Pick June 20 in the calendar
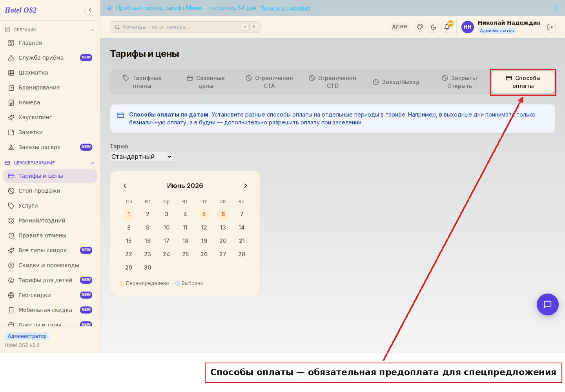Screen dimensions: 565x392 [x=223, y=241]
